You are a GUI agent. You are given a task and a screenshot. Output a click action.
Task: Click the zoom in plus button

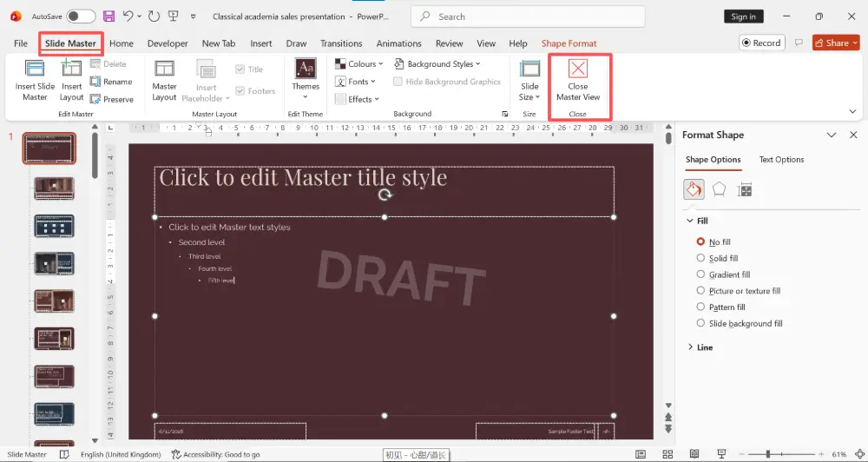(821, 454)
